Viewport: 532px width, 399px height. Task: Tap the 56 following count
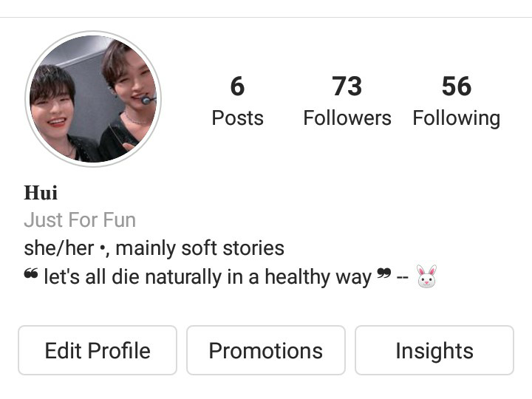tap(457, 86)
